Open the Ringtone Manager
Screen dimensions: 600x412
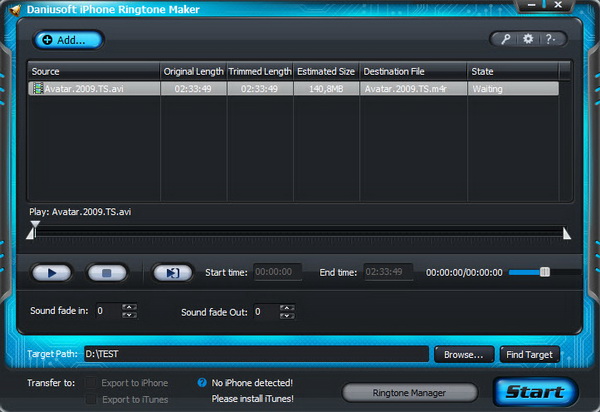coord(409,392)
